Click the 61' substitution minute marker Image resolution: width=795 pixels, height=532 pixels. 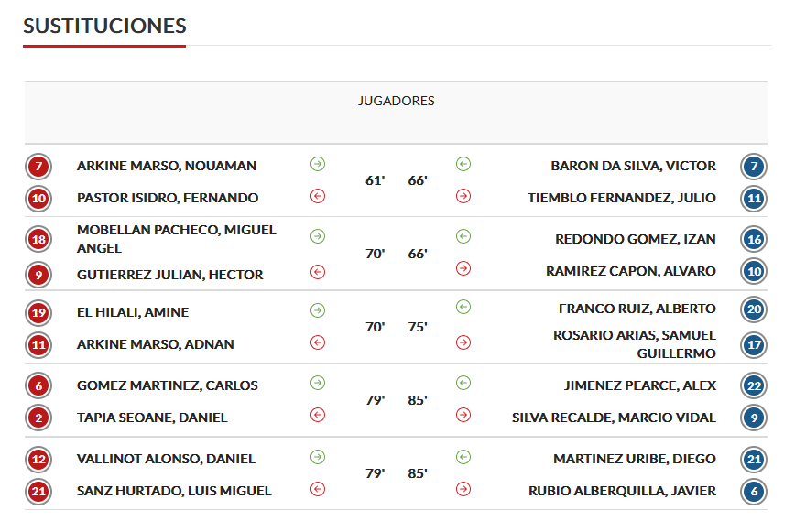click(375, 180)
